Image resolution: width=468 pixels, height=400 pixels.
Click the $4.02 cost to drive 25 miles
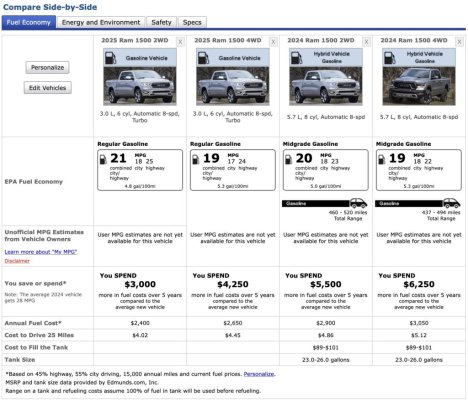(x=140, y=335)
